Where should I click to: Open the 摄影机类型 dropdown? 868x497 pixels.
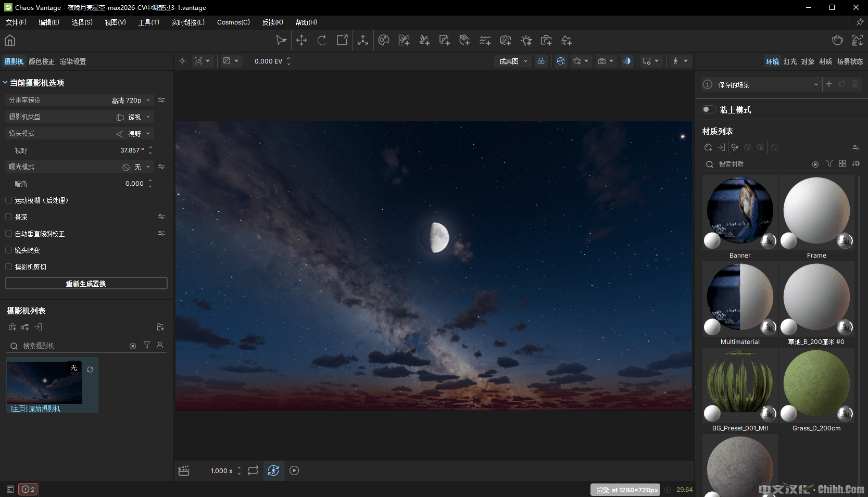click(x=134, y=117)
